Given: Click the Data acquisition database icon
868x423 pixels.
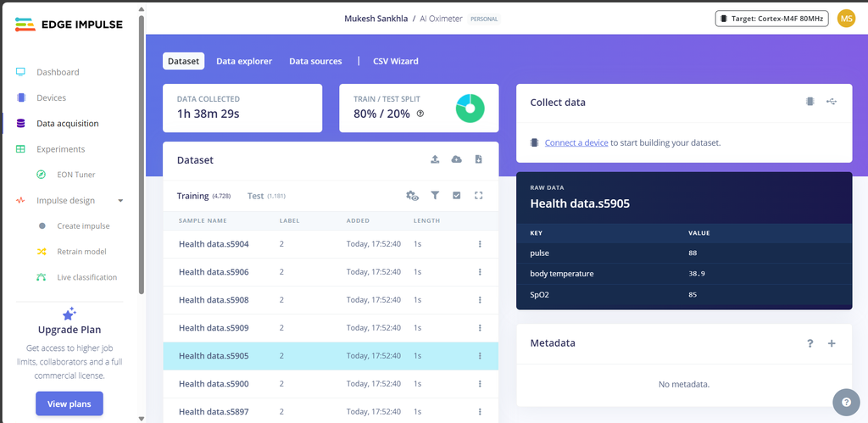Looking at the screenshot, I should pos(20,124).
